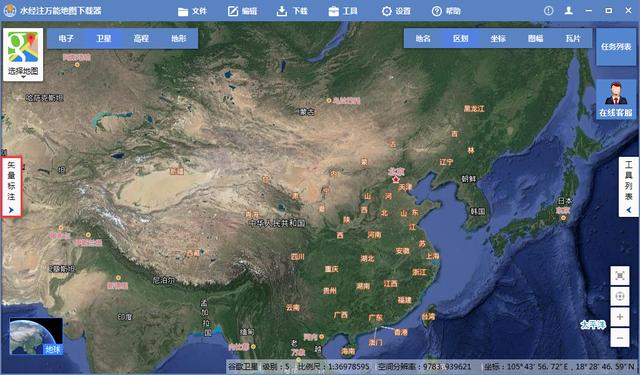The height and width of the screenshot is (375, 640).
Task: Open the 编辑 (Edit) menu
Action: click(242, 11)
